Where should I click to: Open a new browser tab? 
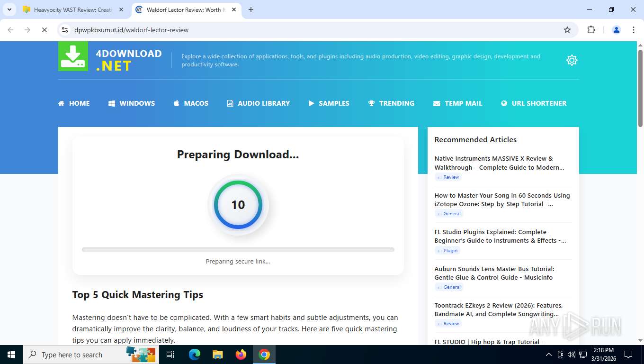pos(251,9)
